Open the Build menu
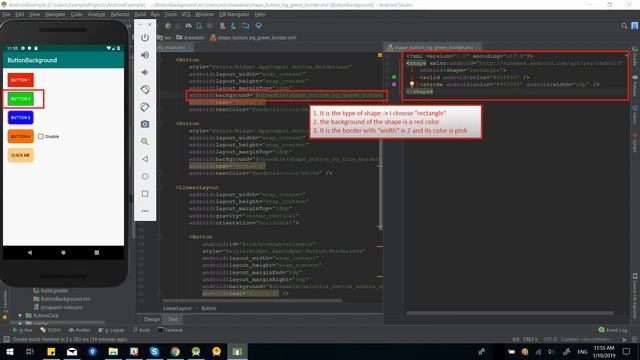Image resolution: width=640 pixels, height=360 pixels. coord(140,14)
